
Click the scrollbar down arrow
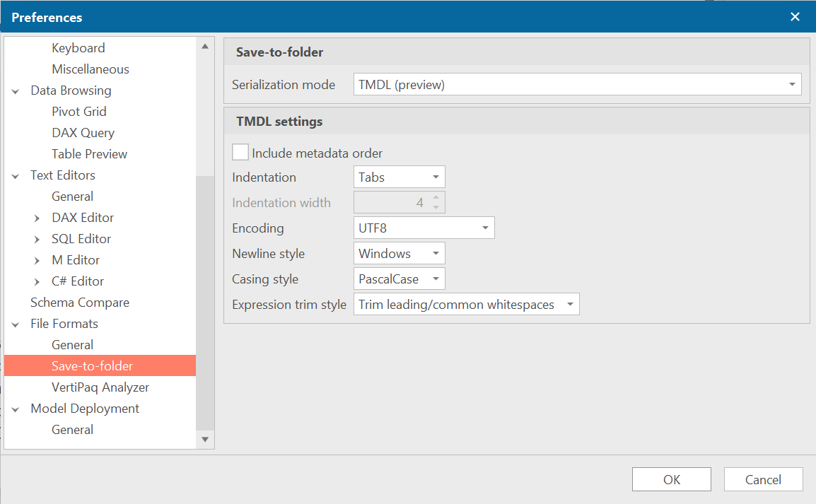(x=204, y=439)
